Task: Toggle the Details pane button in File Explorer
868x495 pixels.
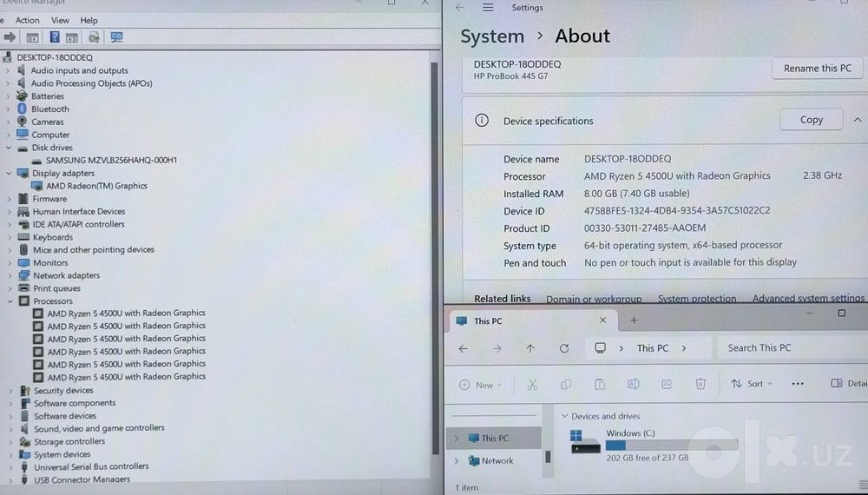Action: click(x=849, y=383)
